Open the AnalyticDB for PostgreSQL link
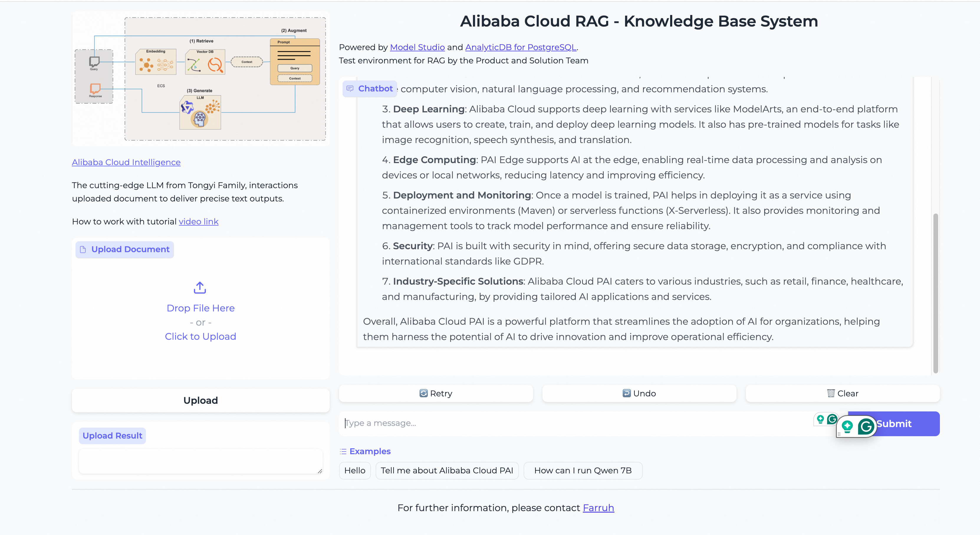Viewport: 980px width, 535px height. pyautogui.click(x=520, y=47)
